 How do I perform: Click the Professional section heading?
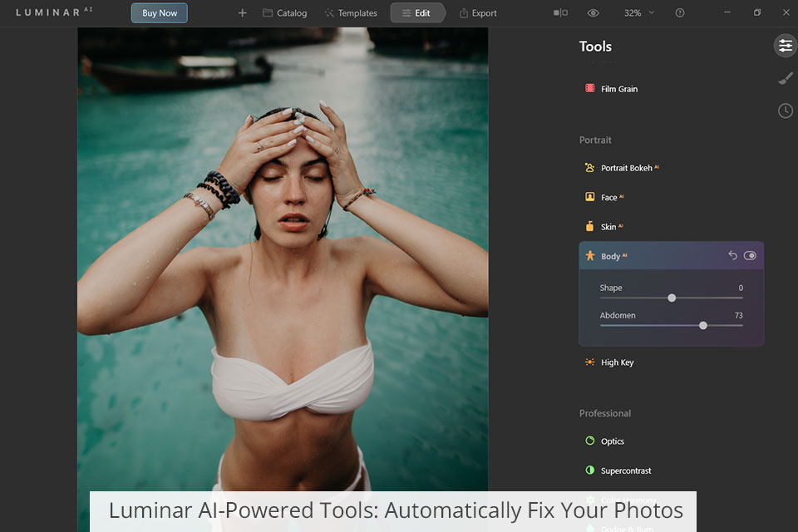pos(604,413)
